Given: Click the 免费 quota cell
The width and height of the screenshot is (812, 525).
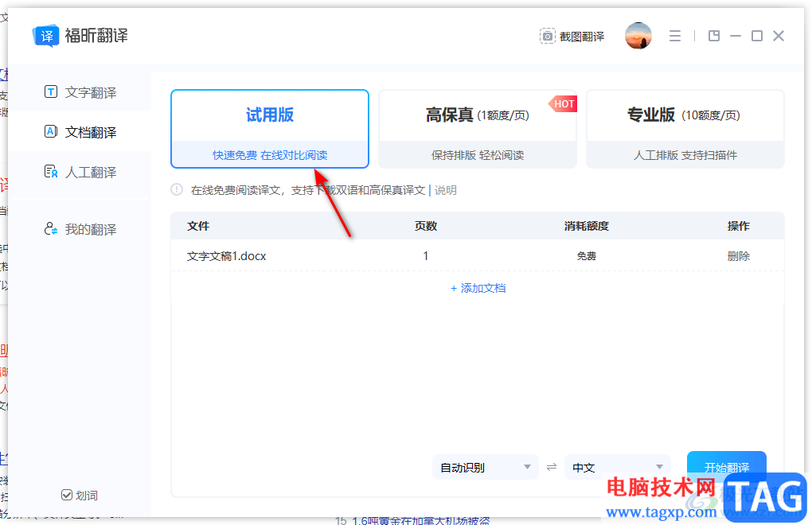Looking at the screenshot, I should click(x=586, y=256).
